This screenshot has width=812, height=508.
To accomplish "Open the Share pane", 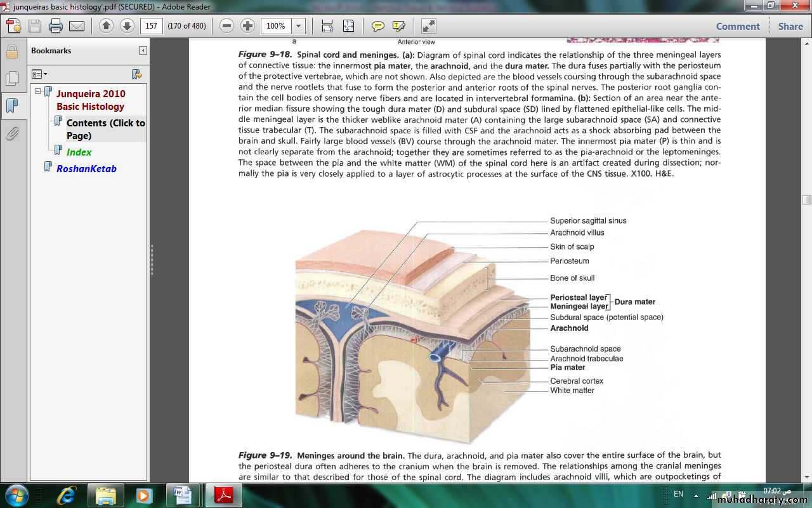I will click(x=790, y=26).
